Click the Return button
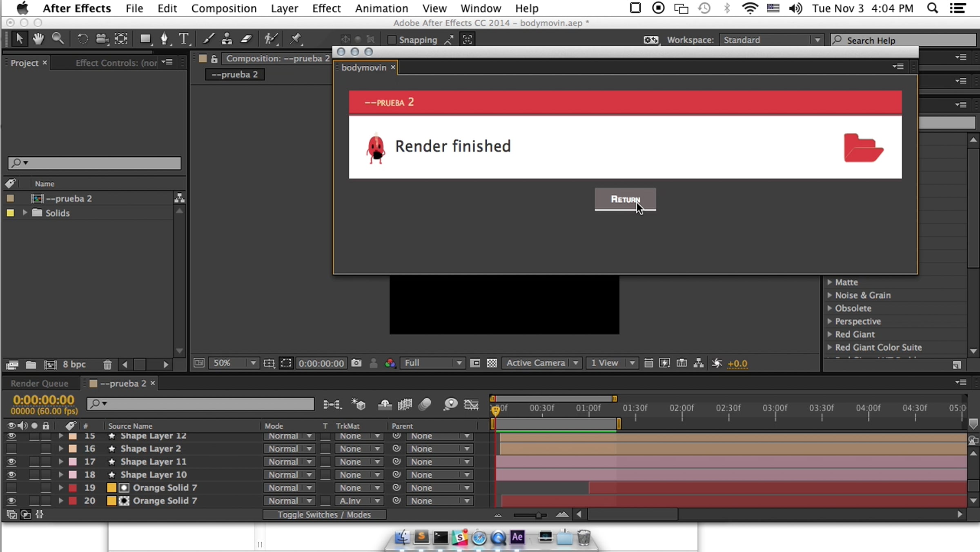 (x=625, y=199)
